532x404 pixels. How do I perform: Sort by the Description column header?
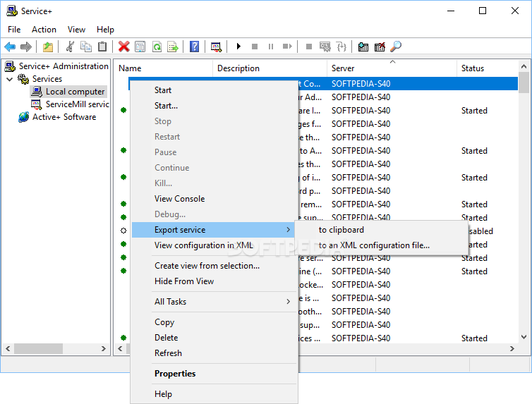point(270,68)
